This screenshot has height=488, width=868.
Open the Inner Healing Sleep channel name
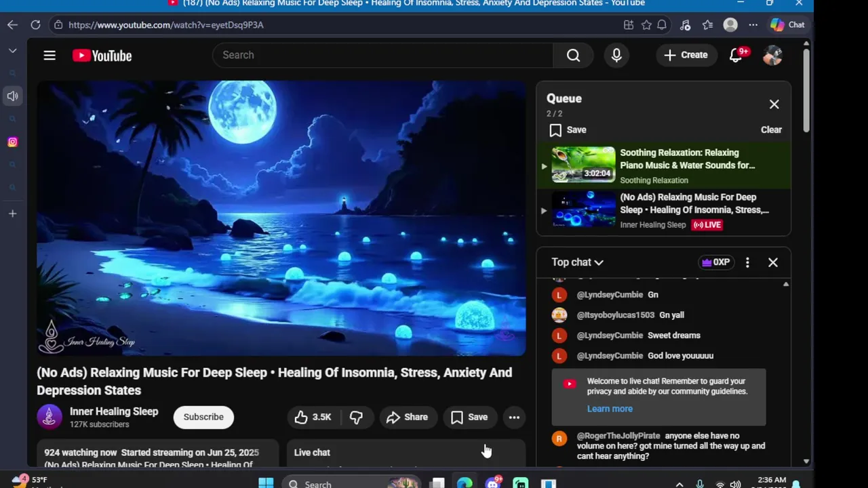[x=114, y=411]
